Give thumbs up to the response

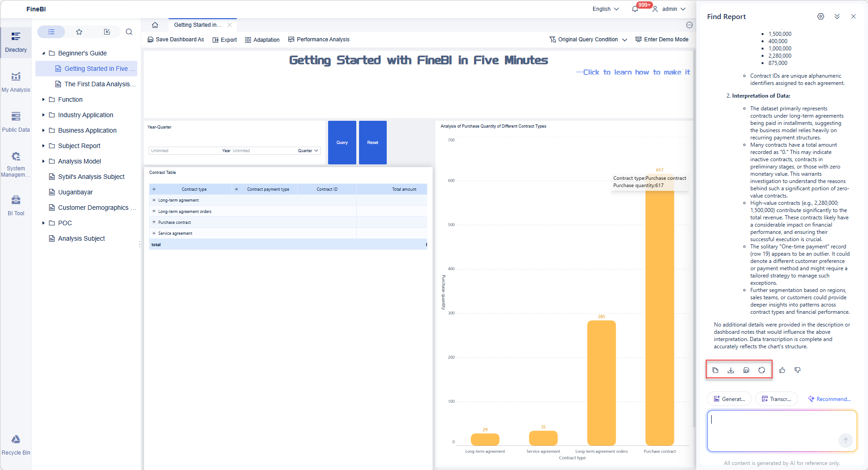782,370
